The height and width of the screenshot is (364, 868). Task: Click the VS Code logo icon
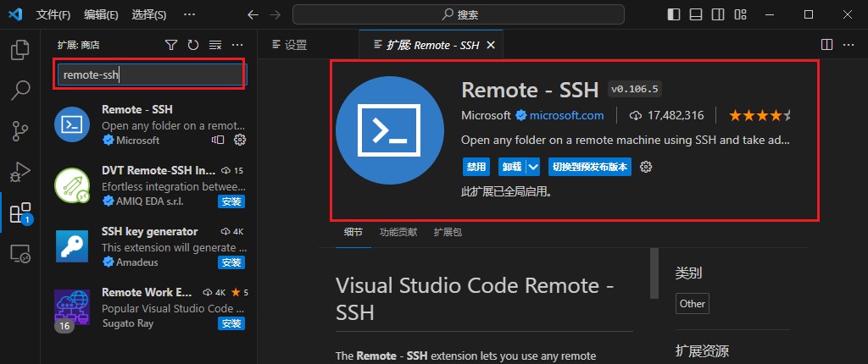coord(15,15)
